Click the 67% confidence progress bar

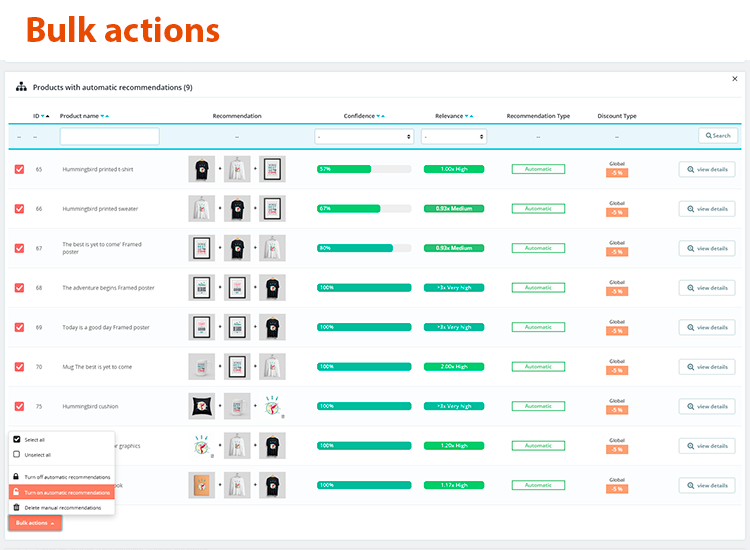[364, 209]
